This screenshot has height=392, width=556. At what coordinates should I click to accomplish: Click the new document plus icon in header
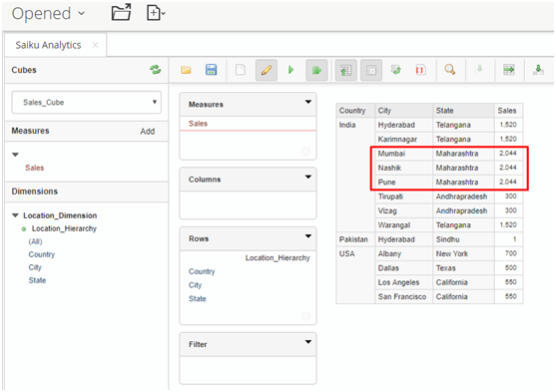(156, 13)
